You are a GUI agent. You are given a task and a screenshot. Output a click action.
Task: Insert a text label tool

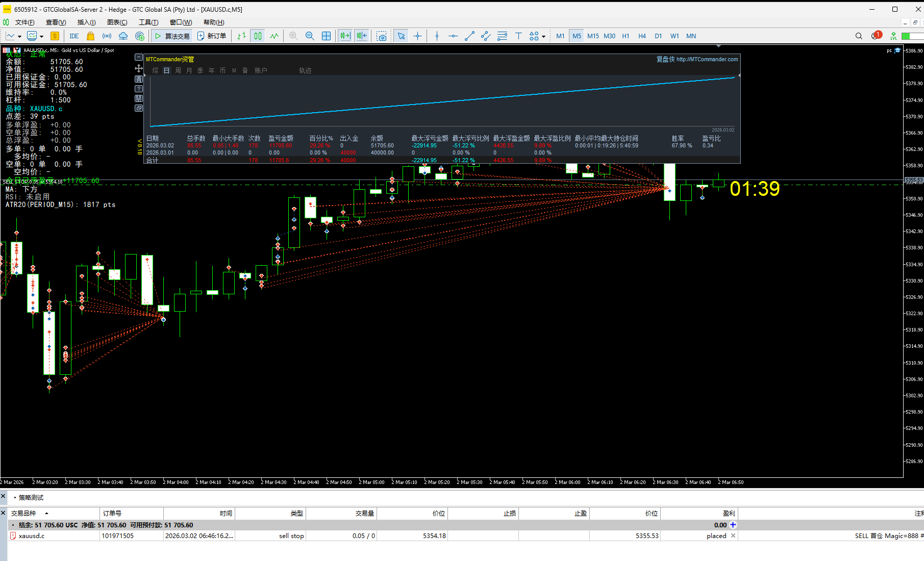click(x=518, y=36)
